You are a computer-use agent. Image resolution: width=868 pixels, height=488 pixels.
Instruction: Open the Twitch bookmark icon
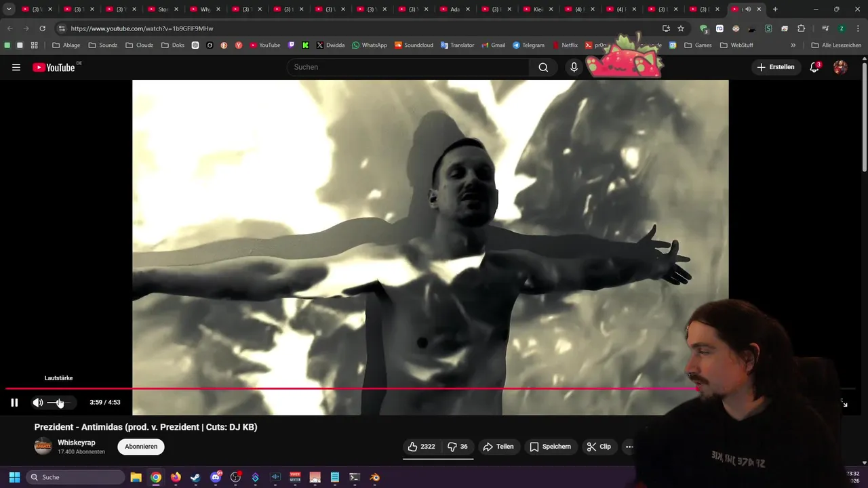point(292,45)
